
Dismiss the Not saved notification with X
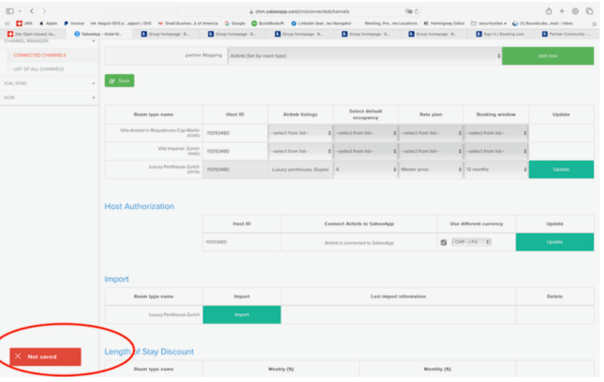click(x=18, y=356)
